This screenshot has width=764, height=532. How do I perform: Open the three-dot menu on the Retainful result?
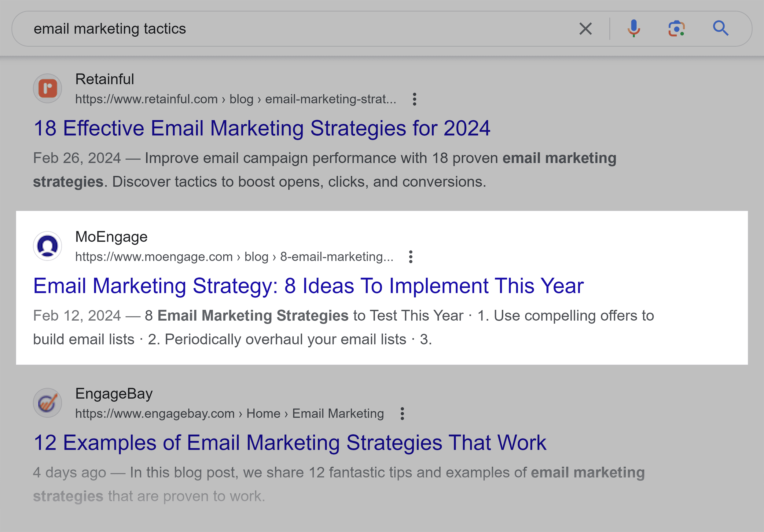(x=415, y=99)
